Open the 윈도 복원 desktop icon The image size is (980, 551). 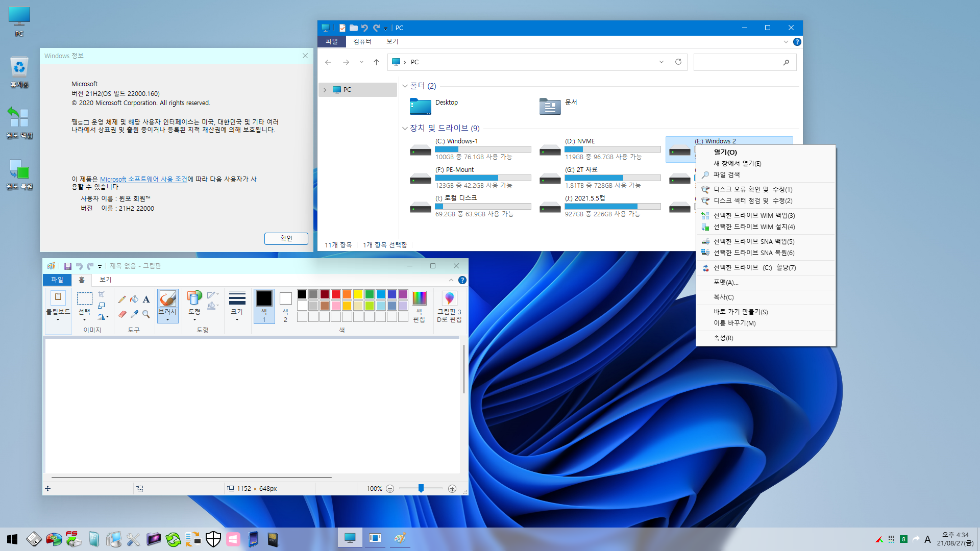19,174
